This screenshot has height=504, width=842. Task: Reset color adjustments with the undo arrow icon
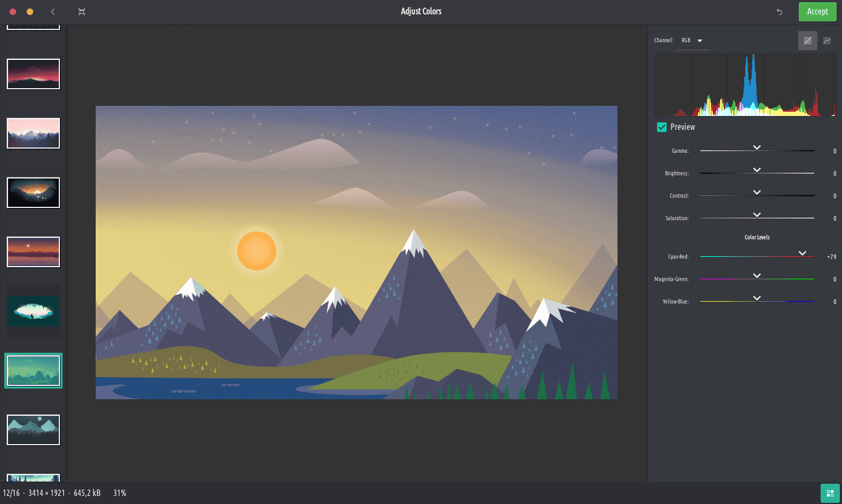(x=779, y=12)
